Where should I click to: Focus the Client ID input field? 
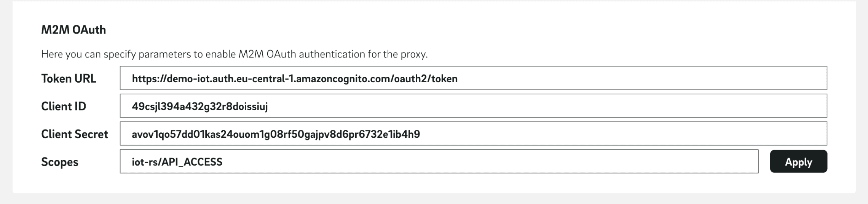pyautogui.click(x=473, y=106)
